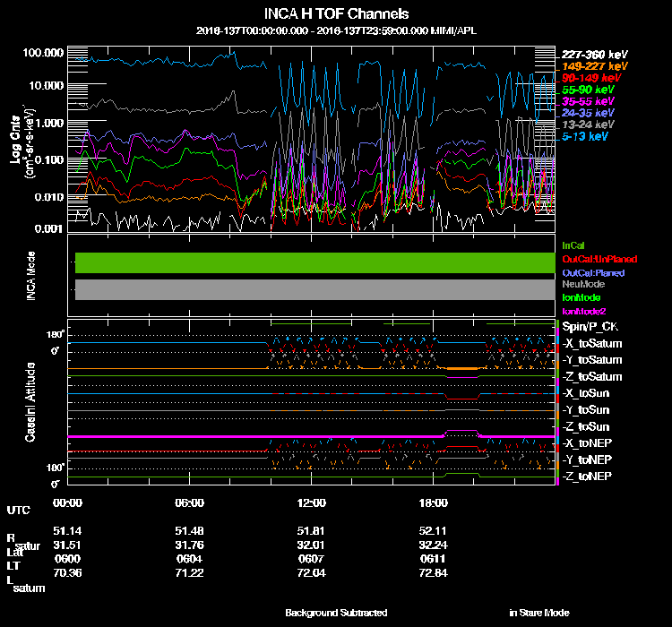Viewport: 672px width, 627px height.
Task: Click the -Z_toNEP attitude legend label
Action: (589, 476)
